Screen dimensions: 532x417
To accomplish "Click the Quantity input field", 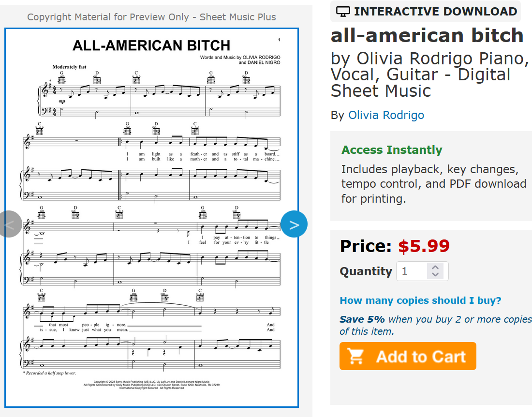I will coord(422,271).
